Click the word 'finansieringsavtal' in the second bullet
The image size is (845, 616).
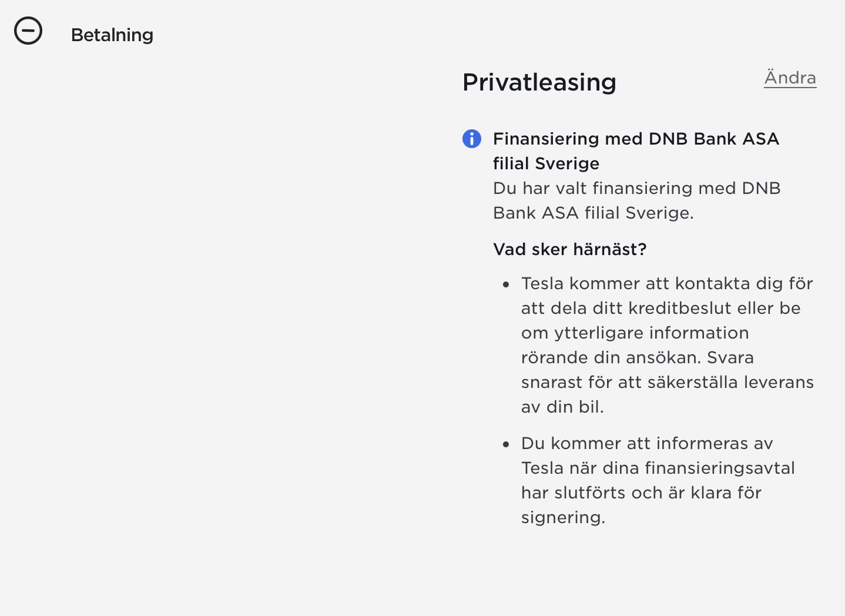[x=720, y=468]
